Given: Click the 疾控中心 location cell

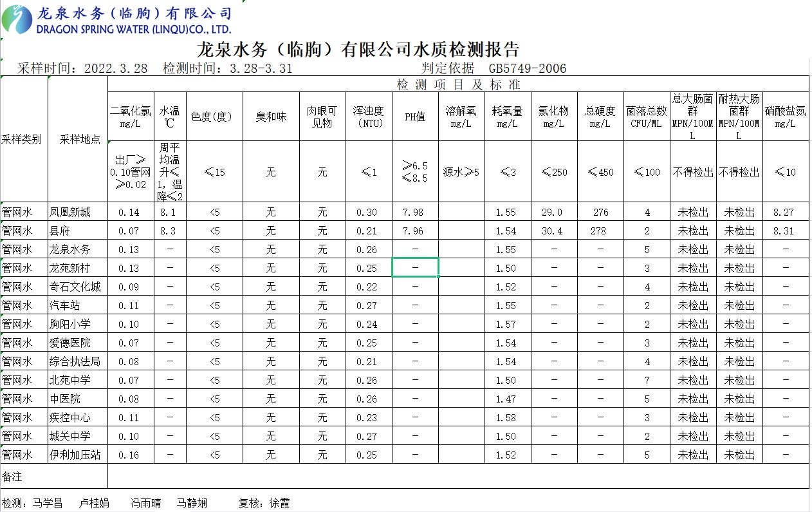Looking at the screenshot, I should (x=78, y=417).
